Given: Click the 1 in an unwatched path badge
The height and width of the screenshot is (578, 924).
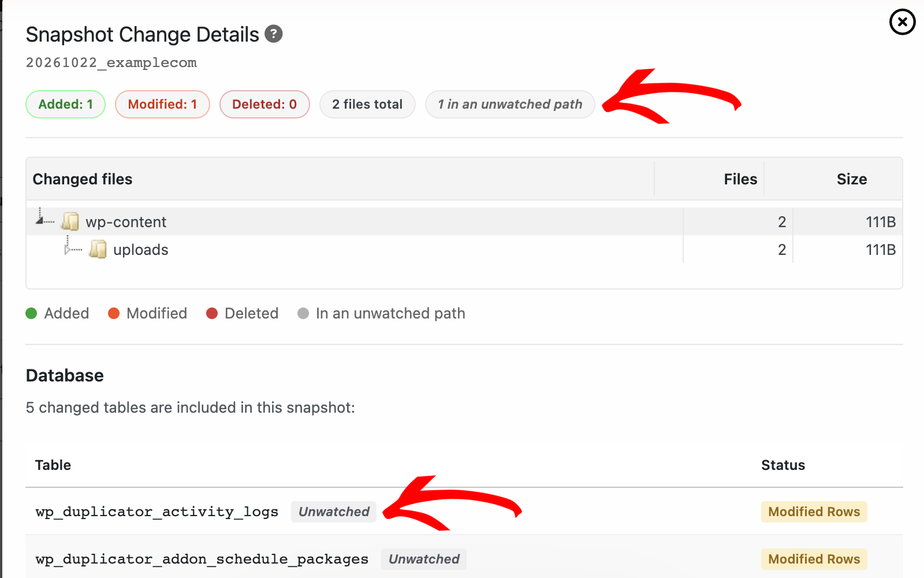Looking at the screenshot, I should pos(510,105).
